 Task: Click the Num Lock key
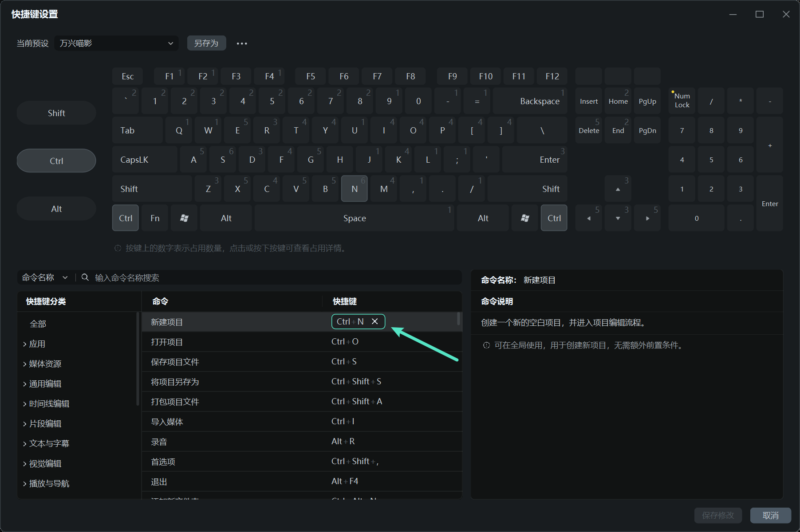point(682,101)
